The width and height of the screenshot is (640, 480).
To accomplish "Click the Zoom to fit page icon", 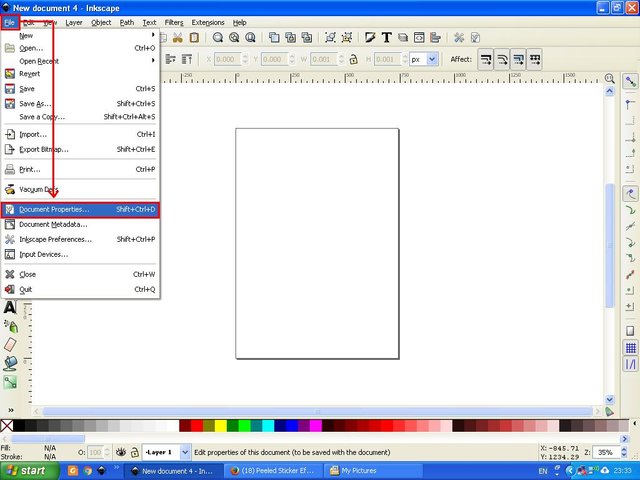I will (250, 38).
